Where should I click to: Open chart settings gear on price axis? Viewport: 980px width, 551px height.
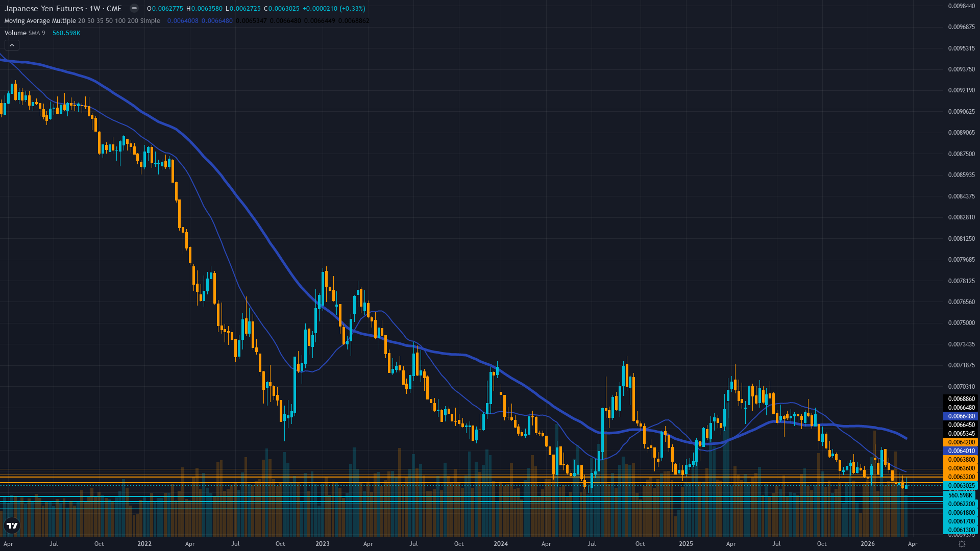coord(962,544)
